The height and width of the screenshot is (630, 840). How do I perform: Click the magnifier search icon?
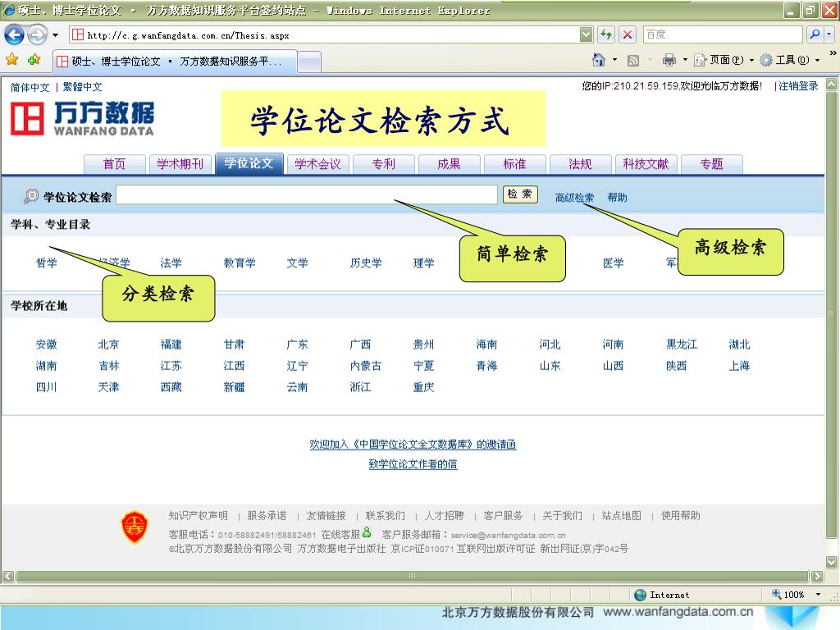(x=815, y=34)
